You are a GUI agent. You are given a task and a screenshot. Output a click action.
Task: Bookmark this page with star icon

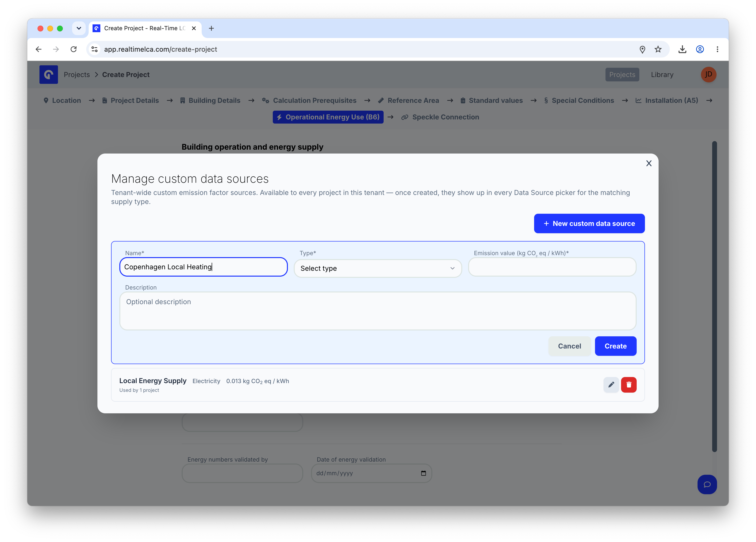(x=658, y=49)
